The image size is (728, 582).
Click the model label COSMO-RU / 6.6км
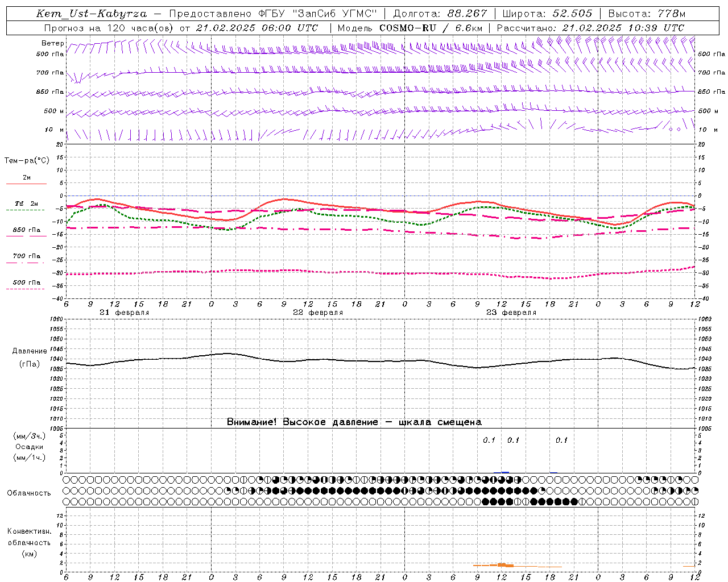click(x=431, y=28)
